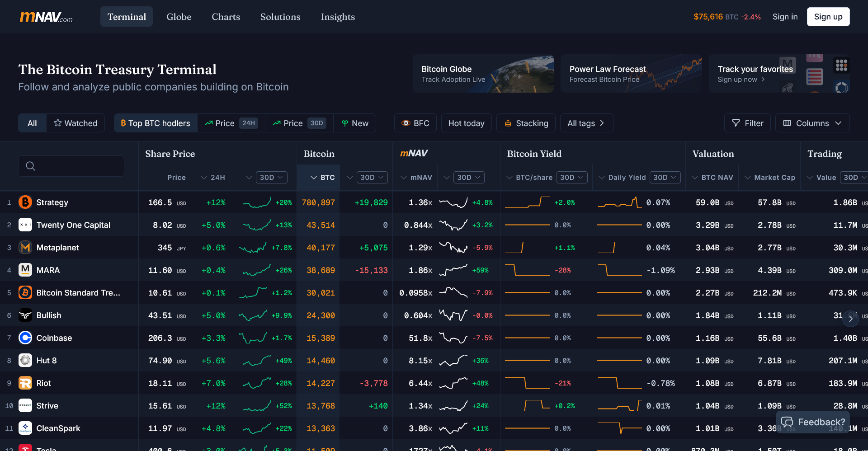Click the Riot company logo icon
868x451 pixels.
(x=25, y=383)
